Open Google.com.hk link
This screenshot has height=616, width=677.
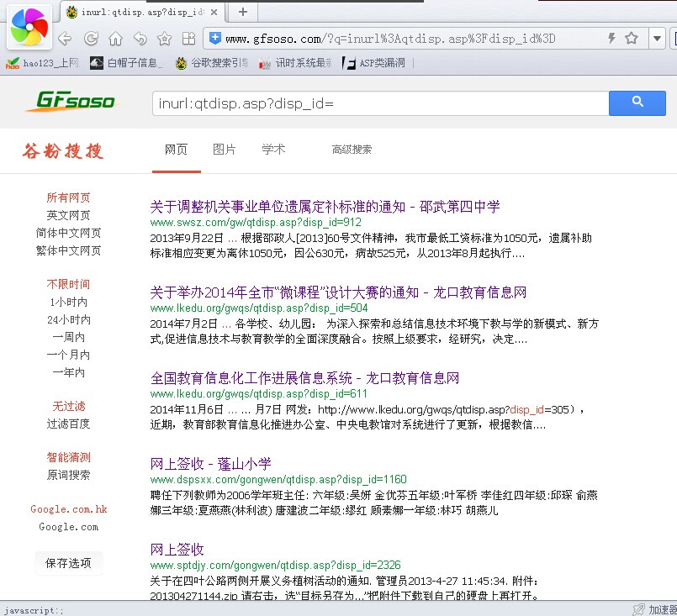point(68,509)
